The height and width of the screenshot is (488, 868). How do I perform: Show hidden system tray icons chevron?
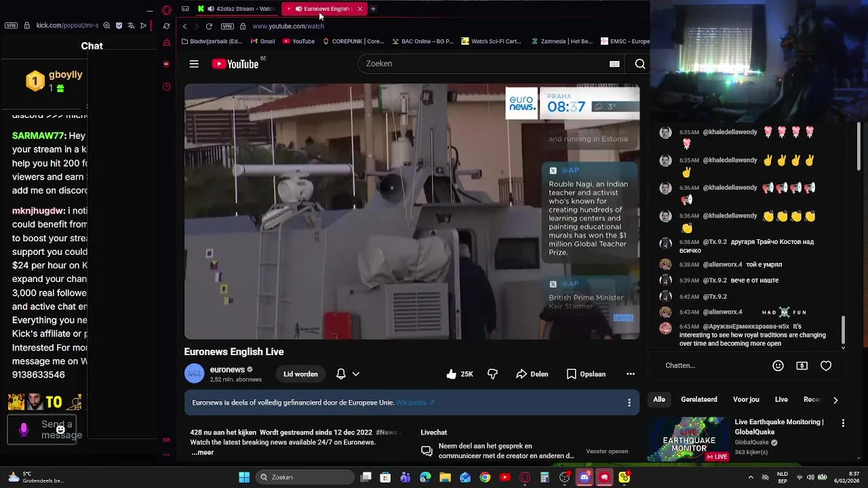(x=751, y=477)
